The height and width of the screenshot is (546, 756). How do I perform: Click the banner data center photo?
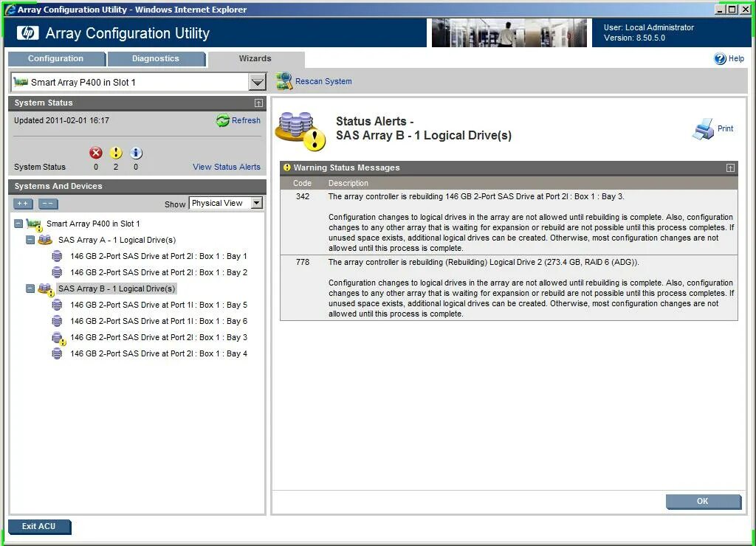coord(509,32)
